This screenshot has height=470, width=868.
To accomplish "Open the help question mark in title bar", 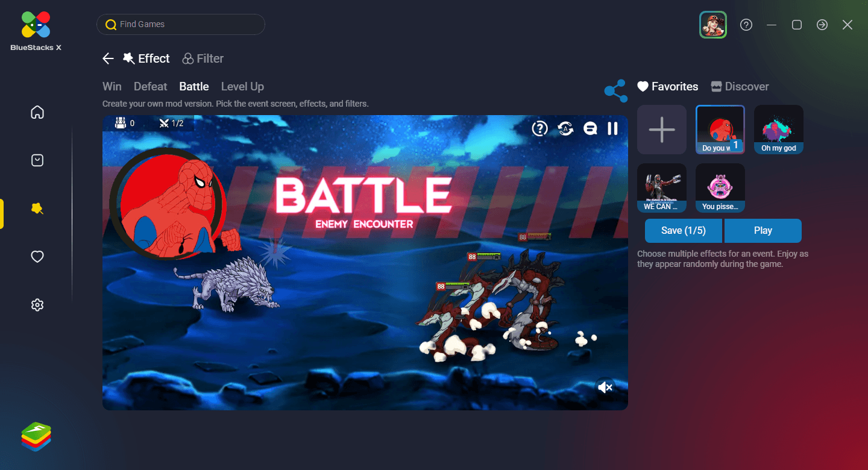I will click(746, 25).
